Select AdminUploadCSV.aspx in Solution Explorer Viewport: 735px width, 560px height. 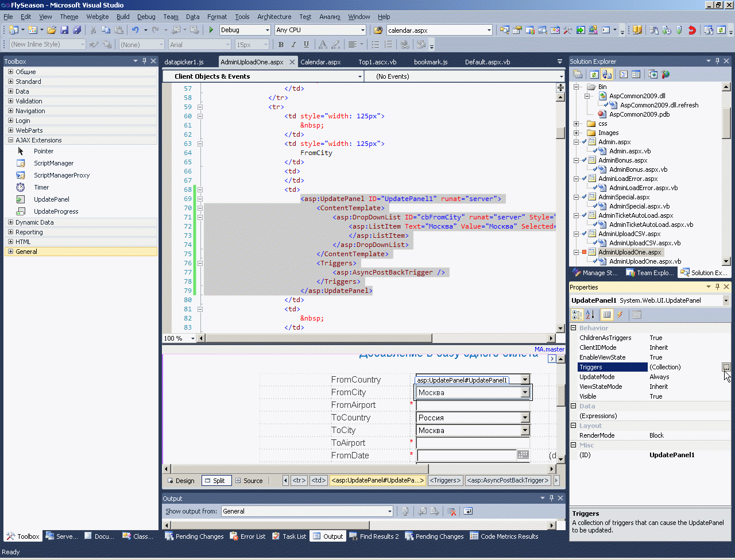pyautogui.click(x=629, y=234)
